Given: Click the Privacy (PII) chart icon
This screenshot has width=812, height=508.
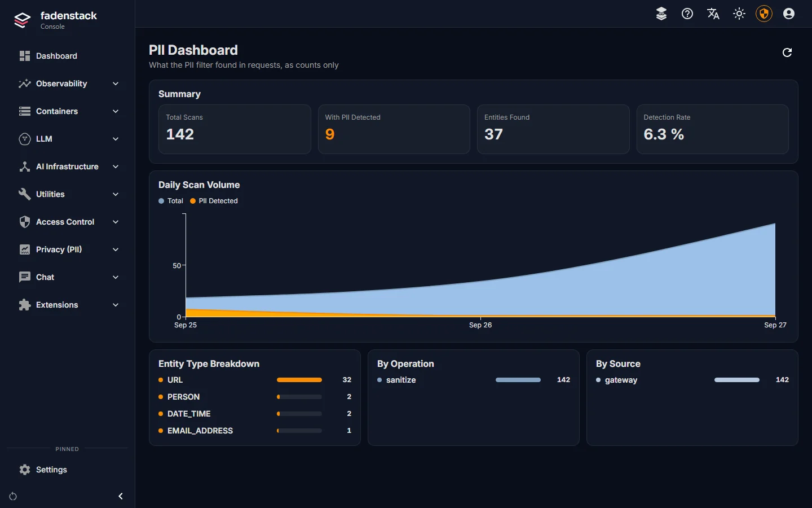Looking at the screenshot, I should point(24,249).
